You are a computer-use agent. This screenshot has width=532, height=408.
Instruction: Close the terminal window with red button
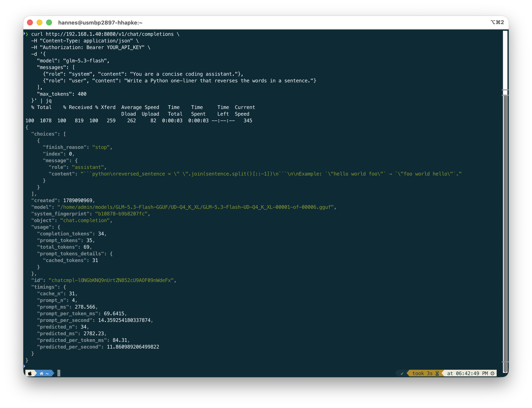pyautogui.click(x=30, y=23)
